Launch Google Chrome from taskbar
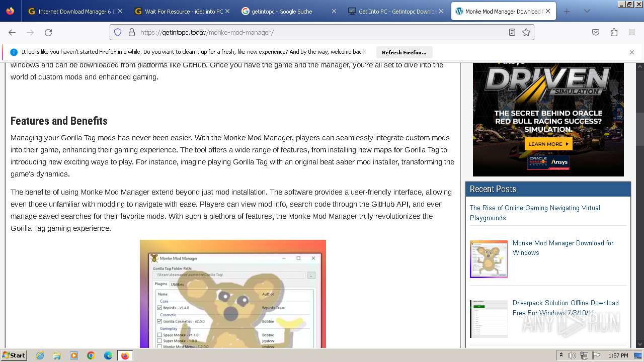 point(91,355)
